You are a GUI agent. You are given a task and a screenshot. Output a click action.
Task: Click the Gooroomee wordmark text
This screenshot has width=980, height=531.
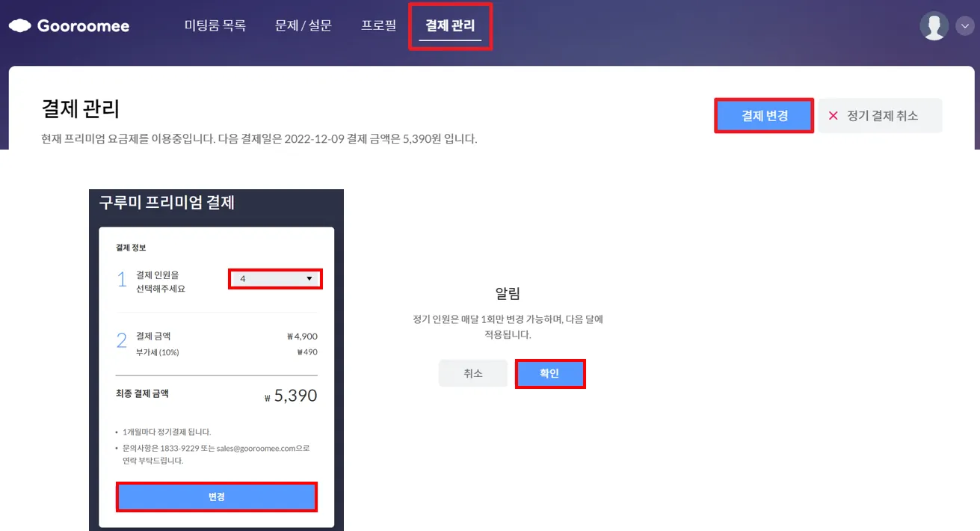83,26
